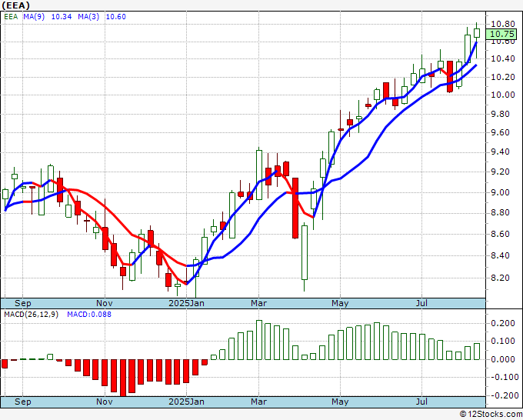523x420 pixels.
Task: Click the (EEA) ticker title
Action: [15, 5]
